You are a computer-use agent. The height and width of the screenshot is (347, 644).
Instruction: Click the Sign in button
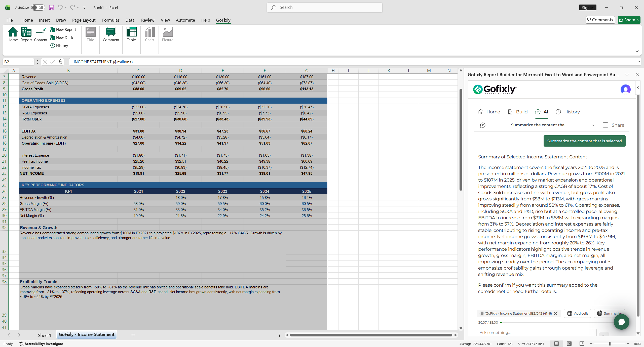point(587,8)
